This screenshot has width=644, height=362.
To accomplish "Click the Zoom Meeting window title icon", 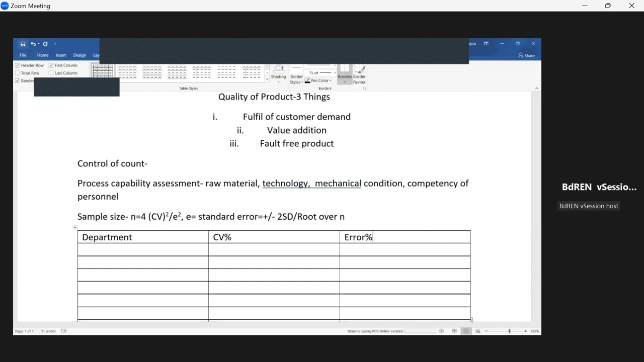I will point(5,6).
